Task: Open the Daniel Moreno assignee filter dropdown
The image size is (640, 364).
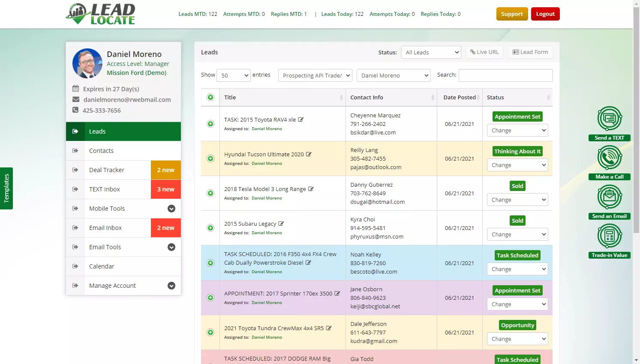Action: 394,75
